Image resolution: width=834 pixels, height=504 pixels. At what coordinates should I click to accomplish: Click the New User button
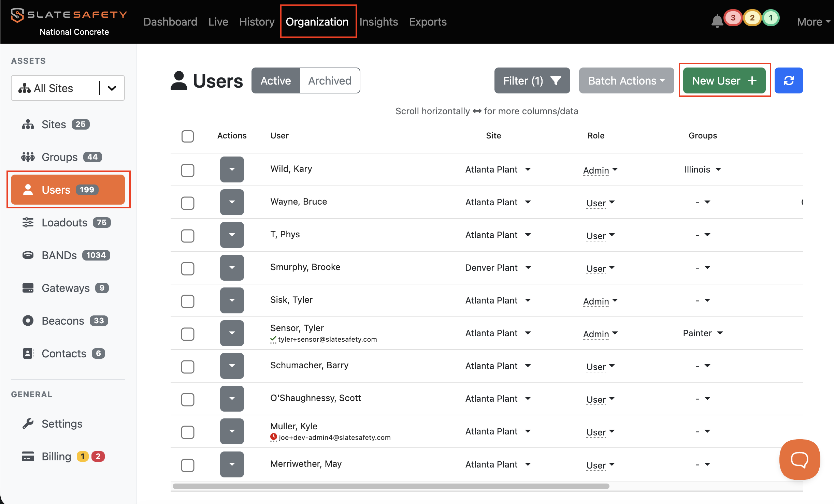[724, 81]
